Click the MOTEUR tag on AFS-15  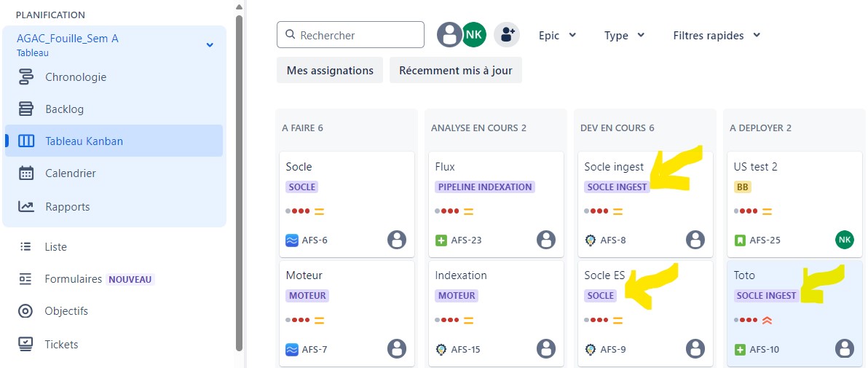(x=457, y=295)
